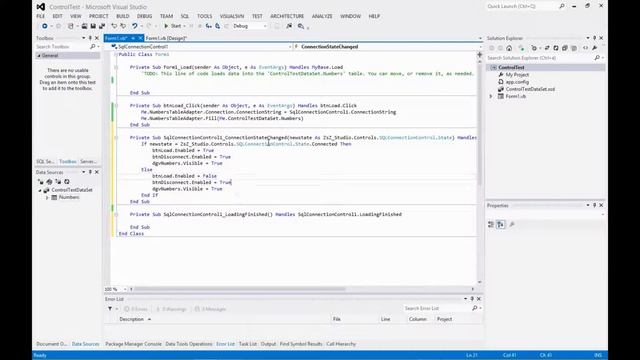Image resolution: width=640 pixels, height=360 pixels.
Task: Click Add New Data Source icon
Action: [40, 182]
